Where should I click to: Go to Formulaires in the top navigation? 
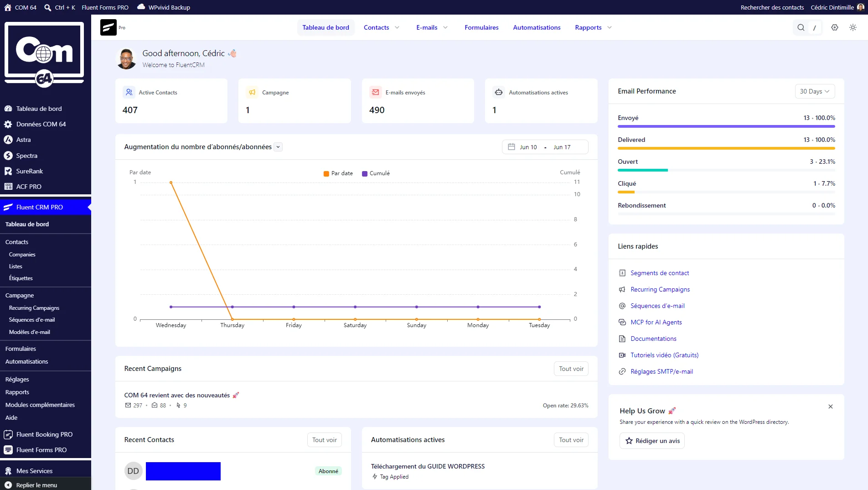tap(481, 27)
